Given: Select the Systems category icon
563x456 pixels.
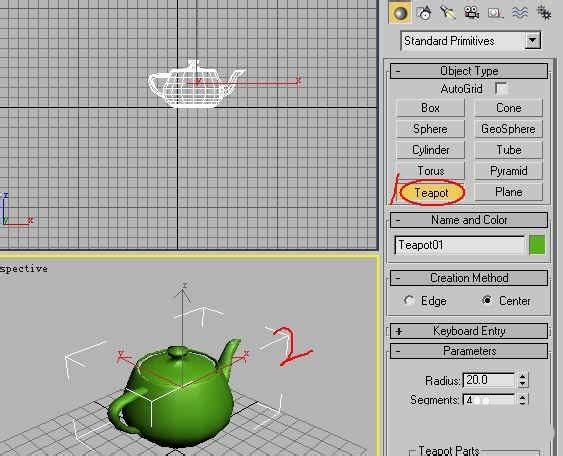Looking at the screenshot, I should pyautogui.click(x=544, y=13).
